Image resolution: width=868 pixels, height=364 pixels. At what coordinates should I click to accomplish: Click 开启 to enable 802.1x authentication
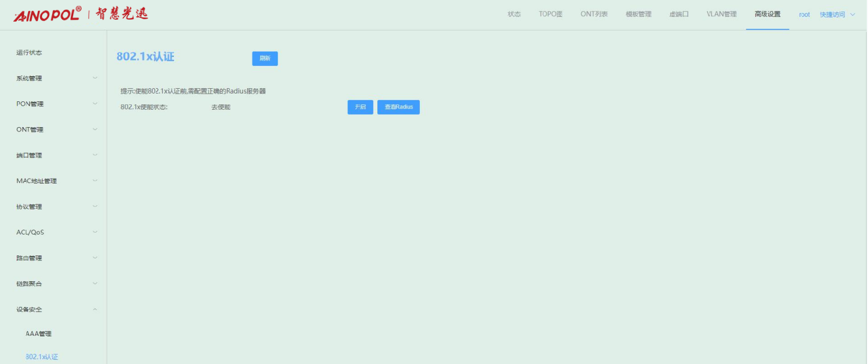tap(360, 107)
